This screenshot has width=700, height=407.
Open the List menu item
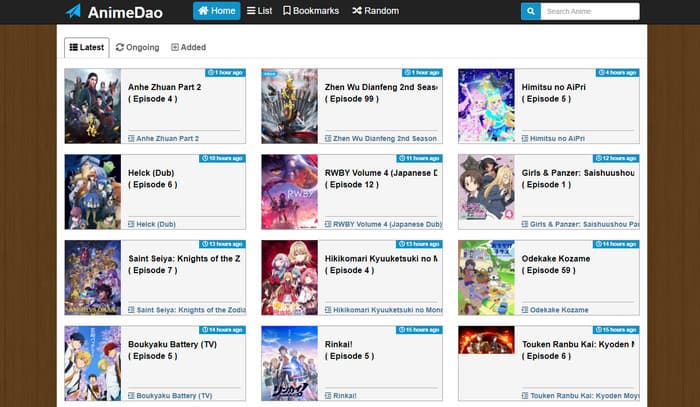tap(259, 11)
